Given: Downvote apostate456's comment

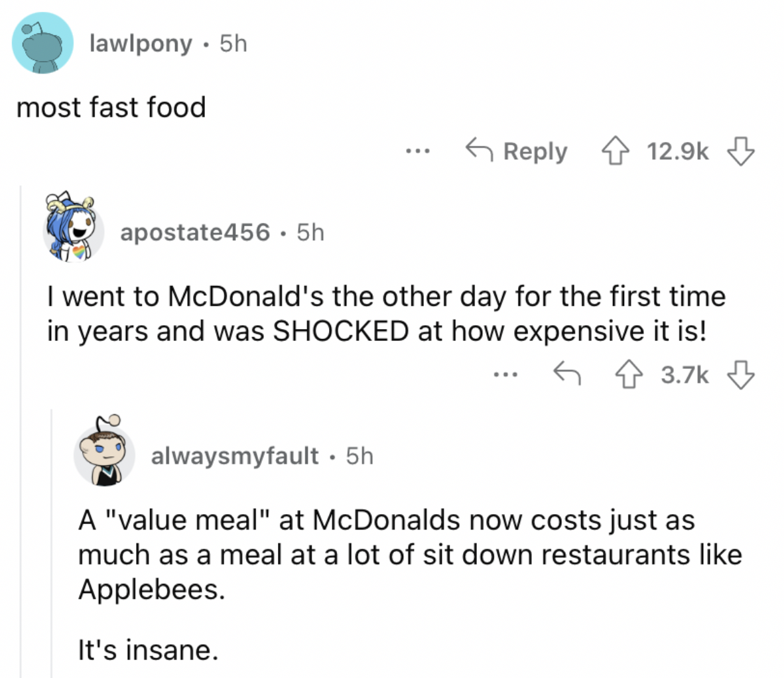Looking at the screenshot, I should tap(740, 375).
